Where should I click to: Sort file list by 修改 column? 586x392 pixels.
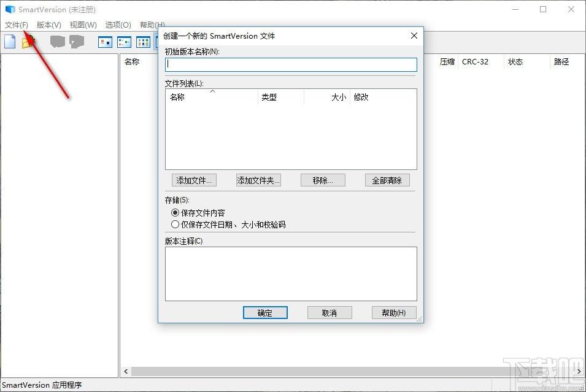[383, 97]
